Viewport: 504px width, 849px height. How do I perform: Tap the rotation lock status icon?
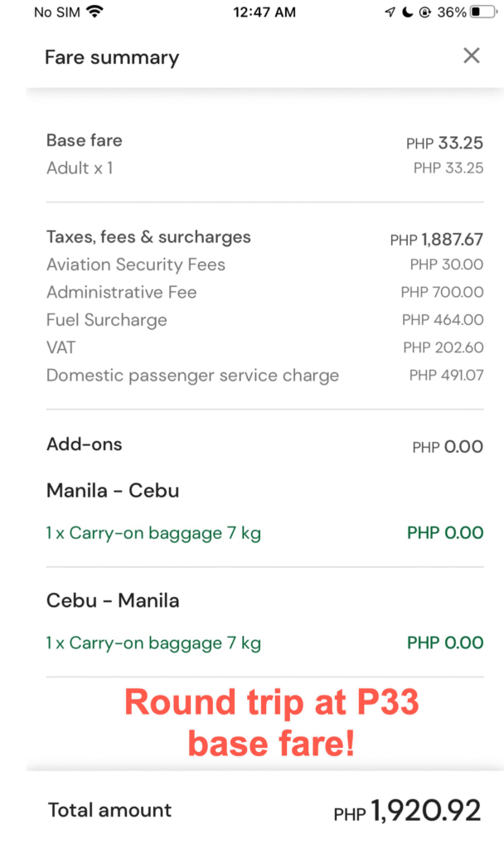tap(425, 12)
